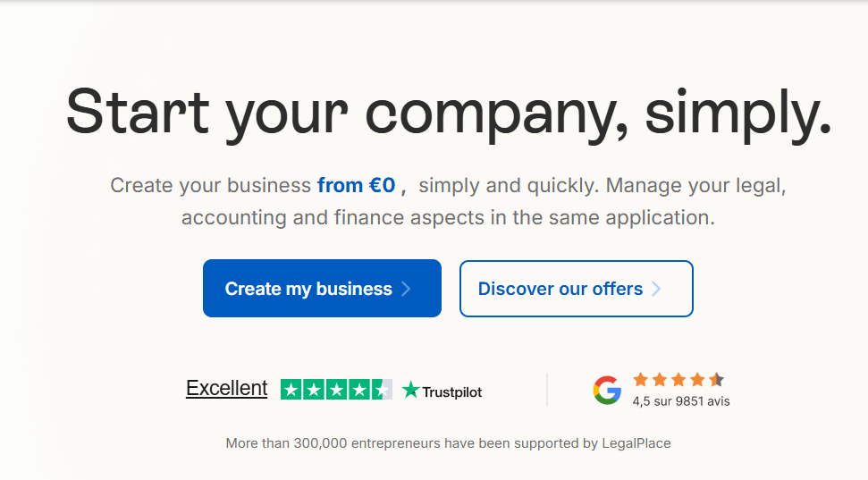Click the Trustpilot wordmark text

pos(451,392)
